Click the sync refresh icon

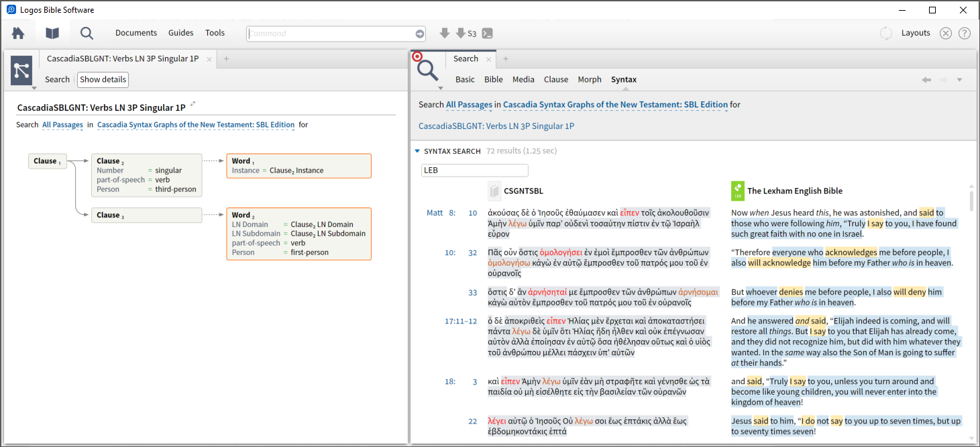click(886, 33)
